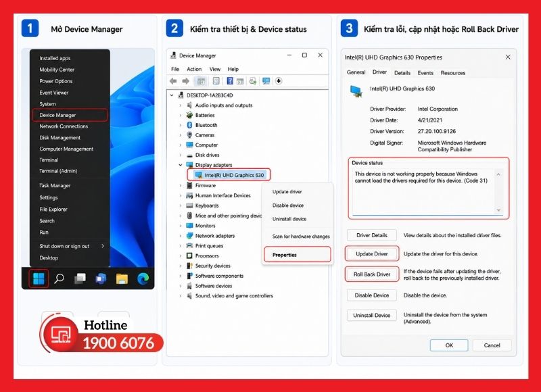
Task: Confirm with OK in Properties dialog
Action: pos(449,345)
